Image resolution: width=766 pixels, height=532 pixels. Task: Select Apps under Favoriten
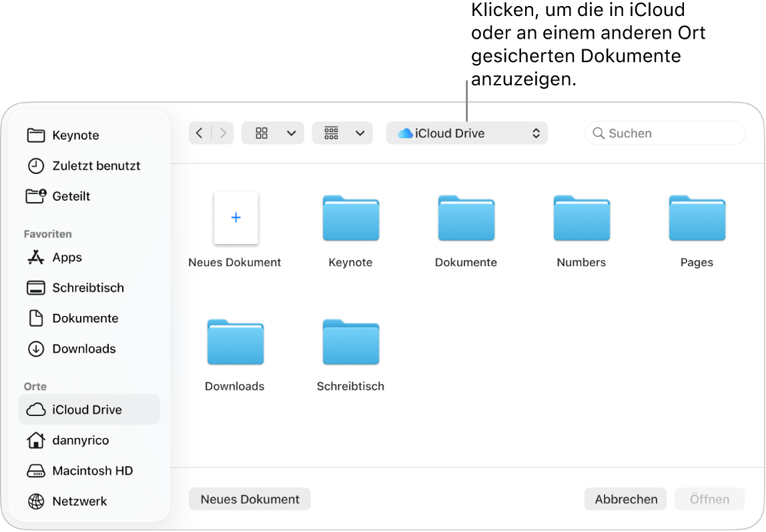89,257
